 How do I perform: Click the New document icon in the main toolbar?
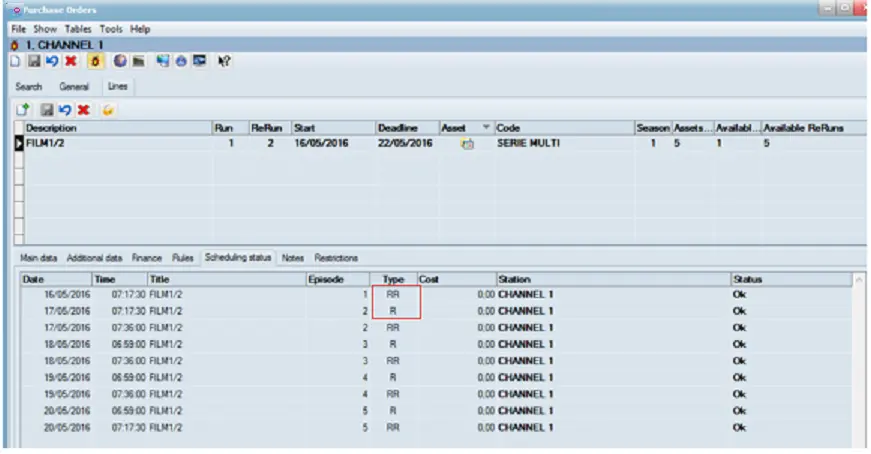[15, 61]
